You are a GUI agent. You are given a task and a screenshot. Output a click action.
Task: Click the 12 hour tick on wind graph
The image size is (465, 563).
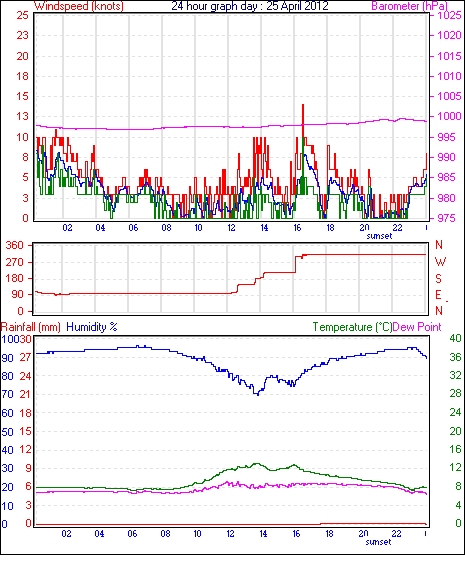(231, 228)
